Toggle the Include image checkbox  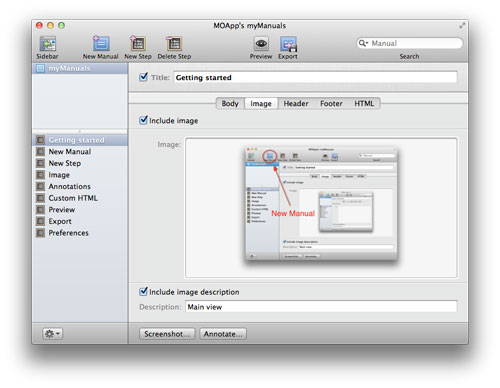click(x=143, y=120)
